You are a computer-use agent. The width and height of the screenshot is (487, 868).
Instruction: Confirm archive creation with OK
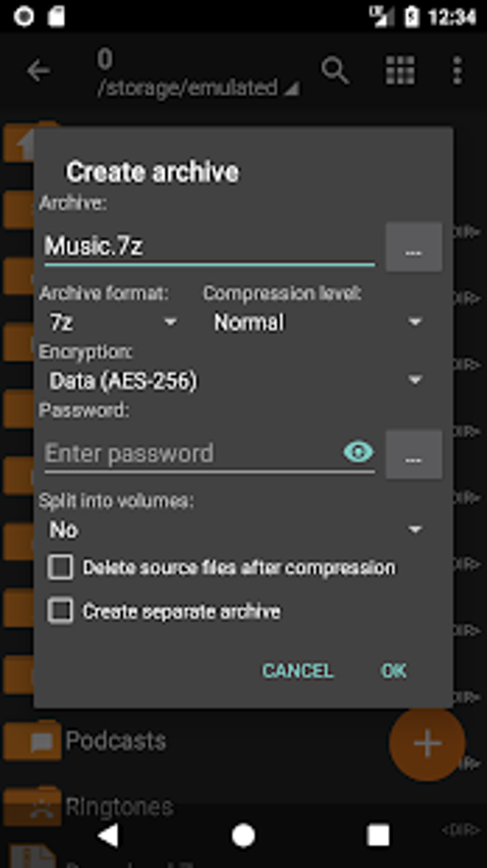click(394, 671)
